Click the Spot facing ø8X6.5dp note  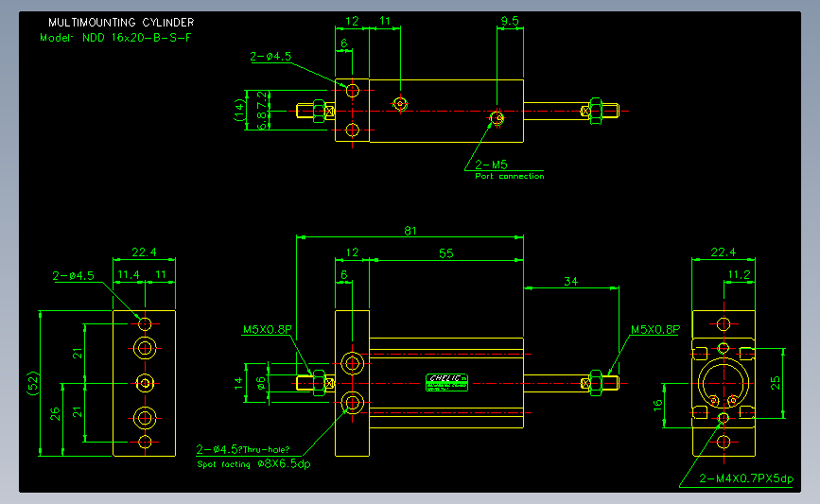(253, 464)
